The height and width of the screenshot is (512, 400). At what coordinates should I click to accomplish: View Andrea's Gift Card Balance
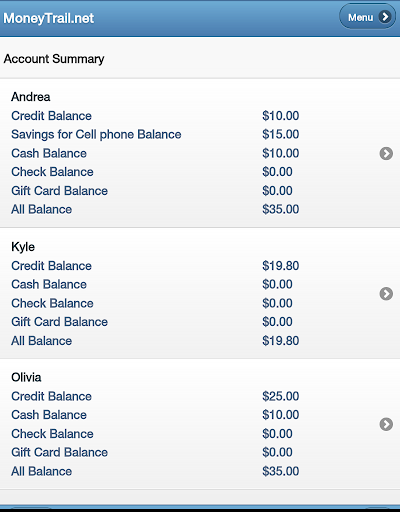click(x=59, y=191)
